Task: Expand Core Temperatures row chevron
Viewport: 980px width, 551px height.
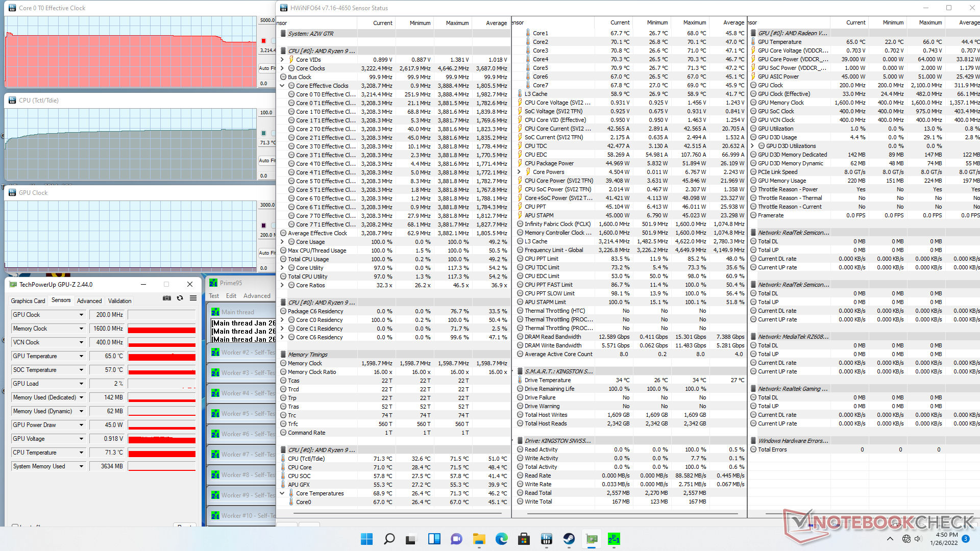Action: [x=282, y=493]
